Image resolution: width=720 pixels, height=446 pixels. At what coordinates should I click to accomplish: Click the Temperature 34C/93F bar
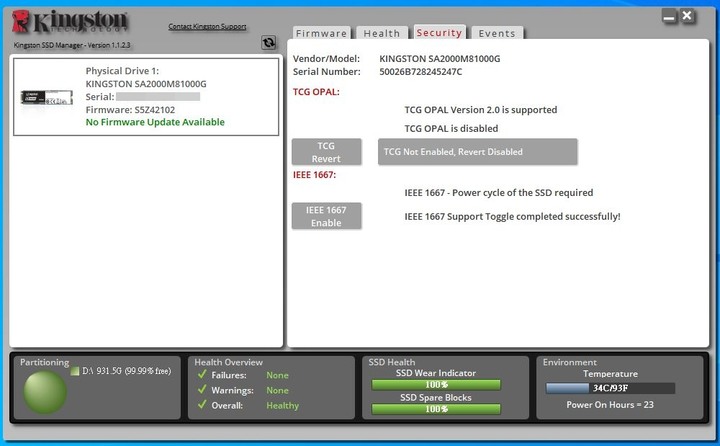pos(610,388)
